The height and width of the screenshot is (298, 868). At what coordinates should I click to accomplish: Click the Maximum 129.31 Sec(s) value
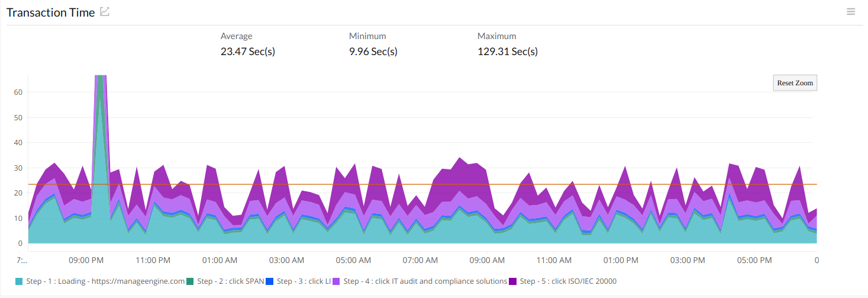(x=507, y=52)
